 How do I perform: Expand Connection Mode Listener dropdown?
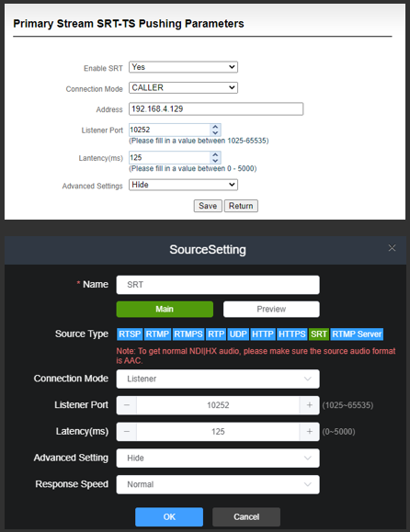[218, 379]
